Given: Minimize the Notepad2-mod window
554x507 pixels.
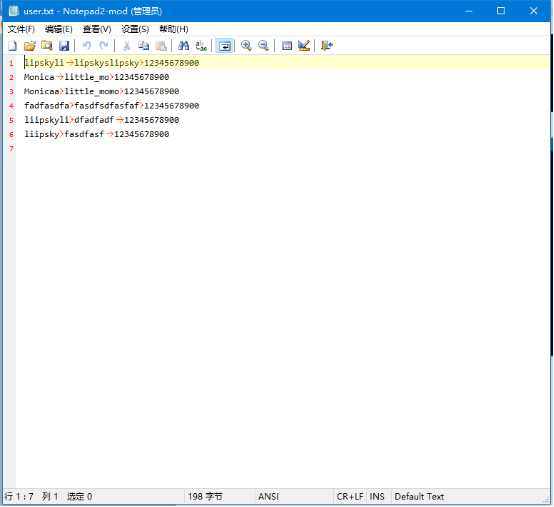Looking at the screenshot, I should click(x=468, y=11).
